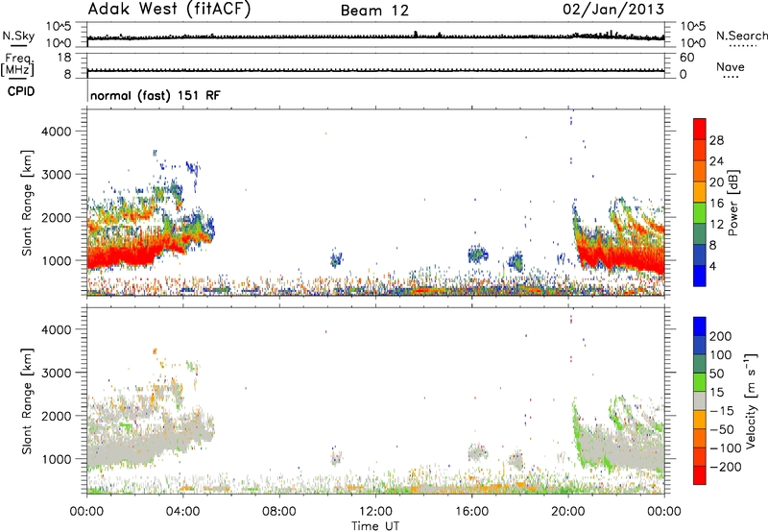Select the Beam 12 heading

coord(374,11)
